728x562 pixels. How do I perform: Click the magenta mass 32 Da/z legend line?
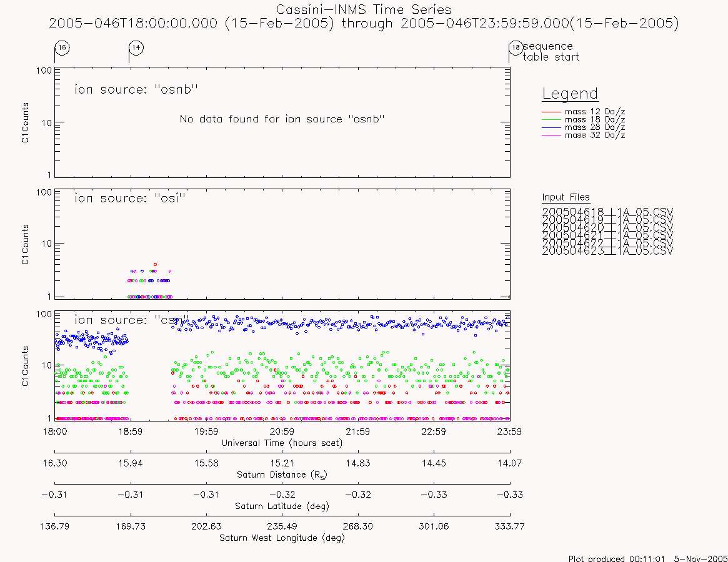(x=552, y=135)
